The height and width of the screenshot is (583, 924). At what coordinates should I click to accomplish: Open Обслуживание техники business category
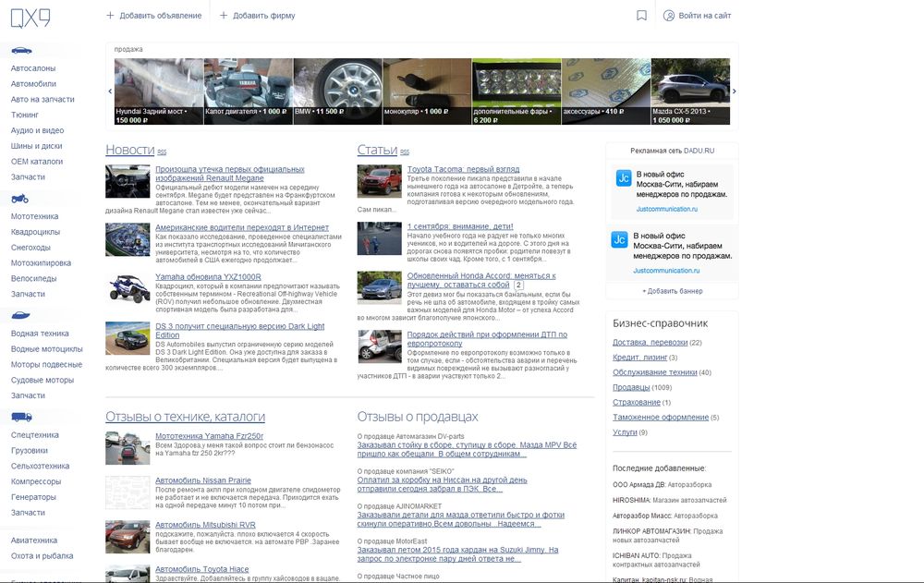coord(655,372)
